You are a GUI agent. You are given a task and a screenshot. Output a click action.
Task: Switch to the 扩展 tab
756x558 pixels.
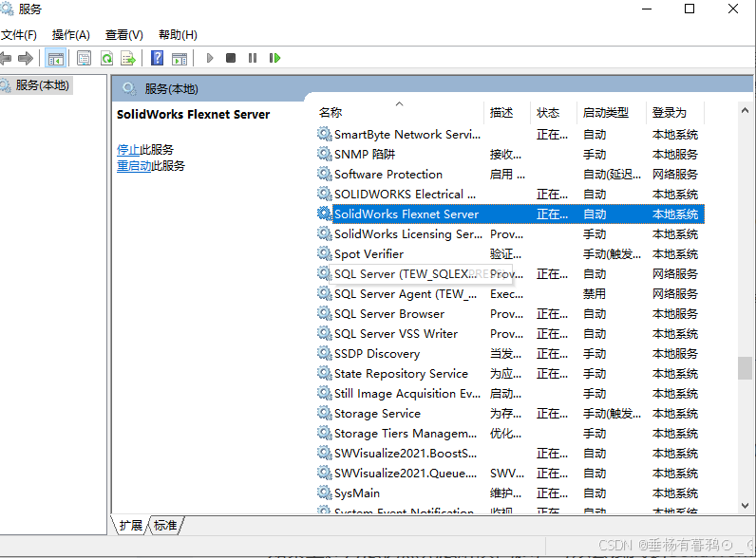(131, 525)
